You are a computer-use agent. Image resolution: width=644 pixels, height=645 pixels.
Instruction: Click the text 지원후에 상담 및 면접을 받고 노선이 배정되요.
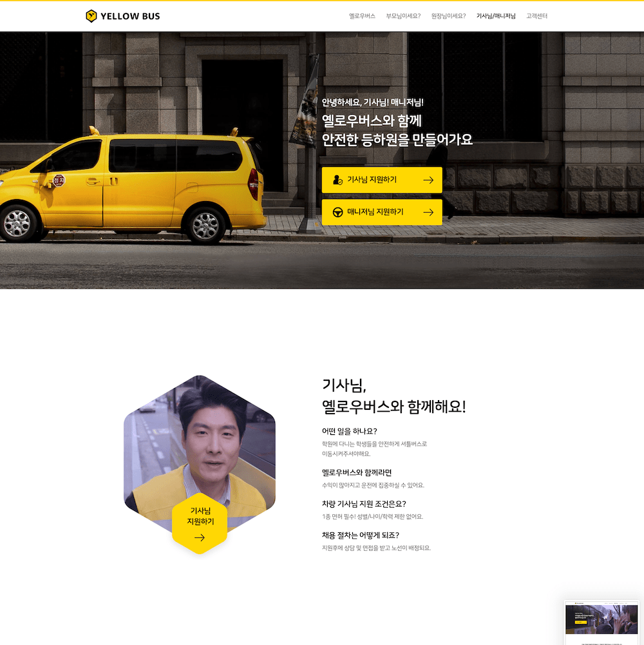click(x=376, y=548)
